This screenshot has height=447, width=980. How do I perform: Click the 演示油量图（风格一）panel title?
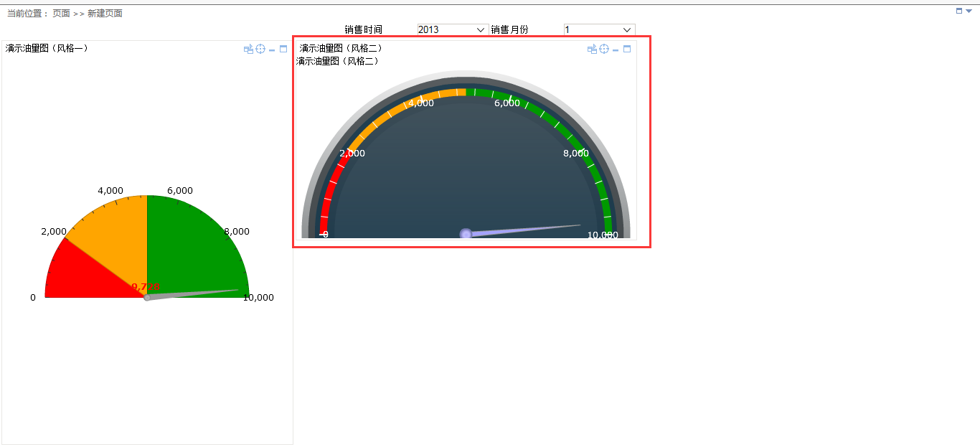pos(47,48)
